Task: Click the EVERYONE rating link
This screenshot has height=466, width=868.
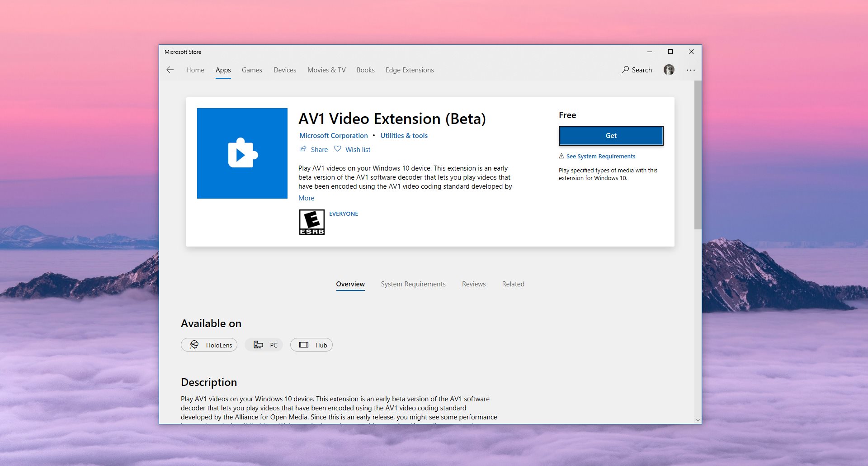Action: pyautogui.click(x=344, y=214)
